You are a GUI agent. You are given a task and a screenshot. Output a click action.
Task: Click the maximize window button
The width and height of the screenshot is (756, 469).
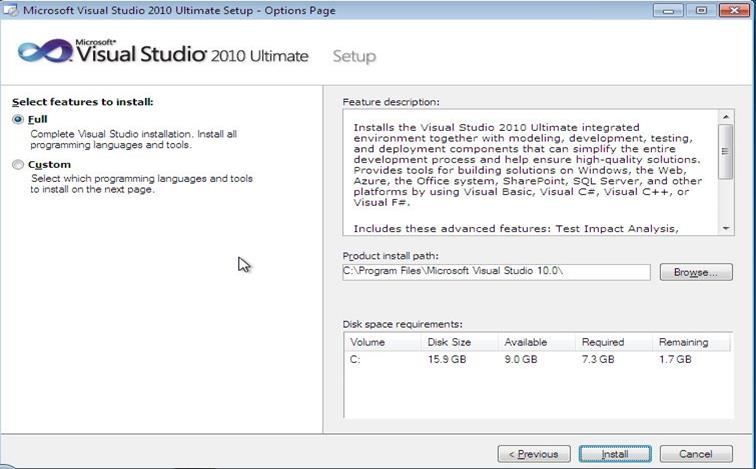tap(701, 10)
